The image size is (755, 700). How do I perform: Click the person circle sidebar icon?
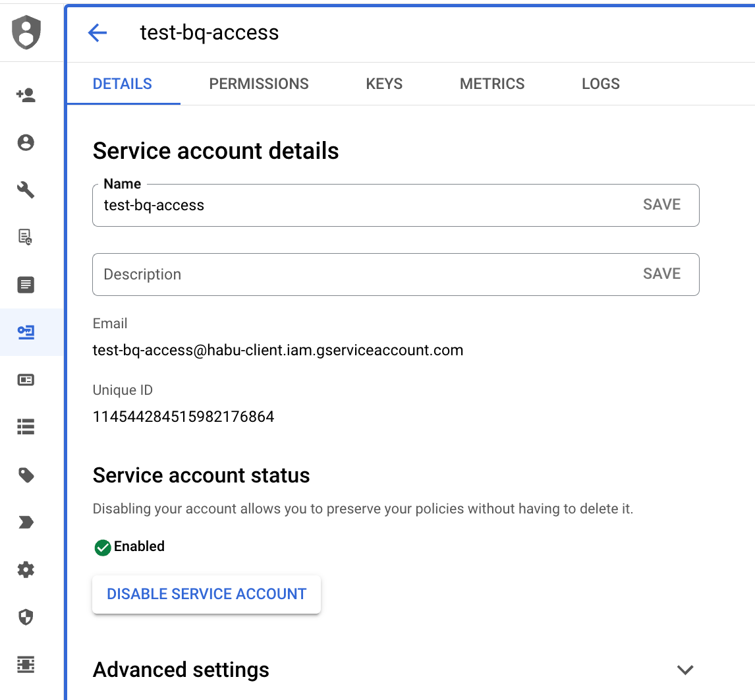pyautogui.click(x=26, y=143)
